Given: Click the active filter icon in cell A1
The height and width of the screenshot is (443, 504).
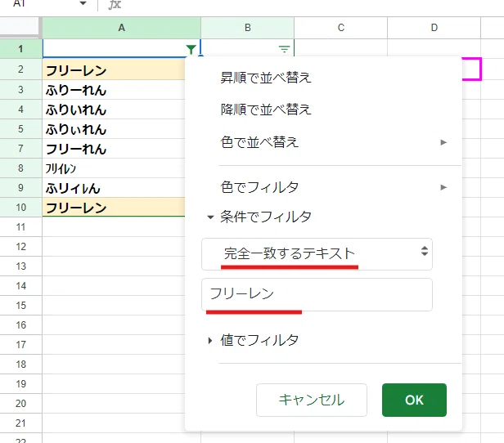Looking at the screenshot, I should click(x=191, y=49).
